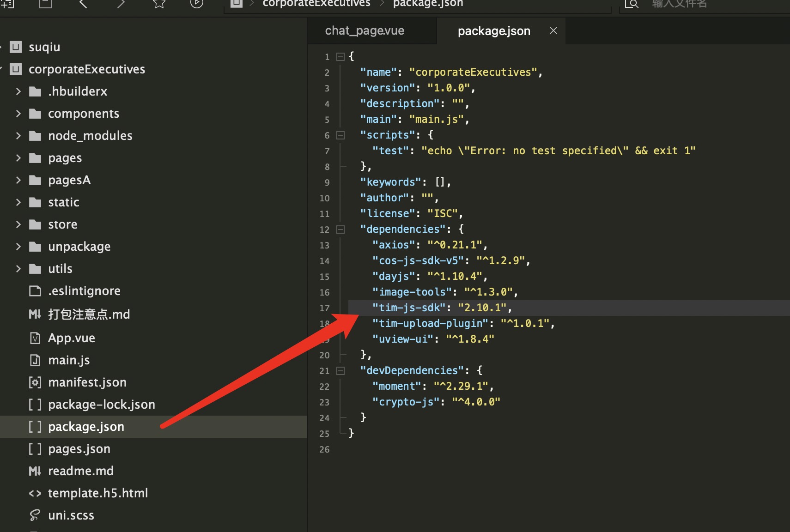Close the package.json tab with X
Screen dimensions: 790x532
pos(553,31)
